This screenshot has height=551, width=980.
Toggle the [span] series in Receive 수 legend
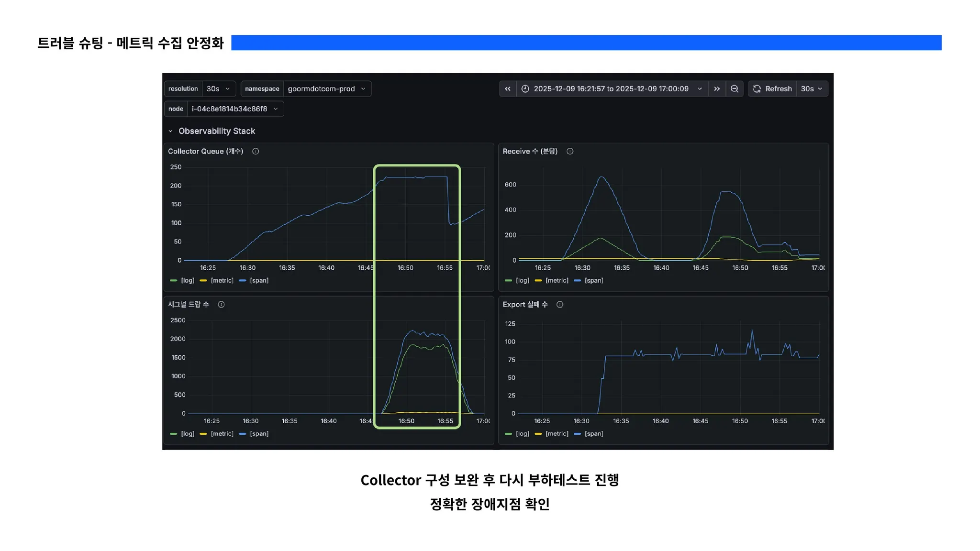pyautogui.click(x=593, y=281)
